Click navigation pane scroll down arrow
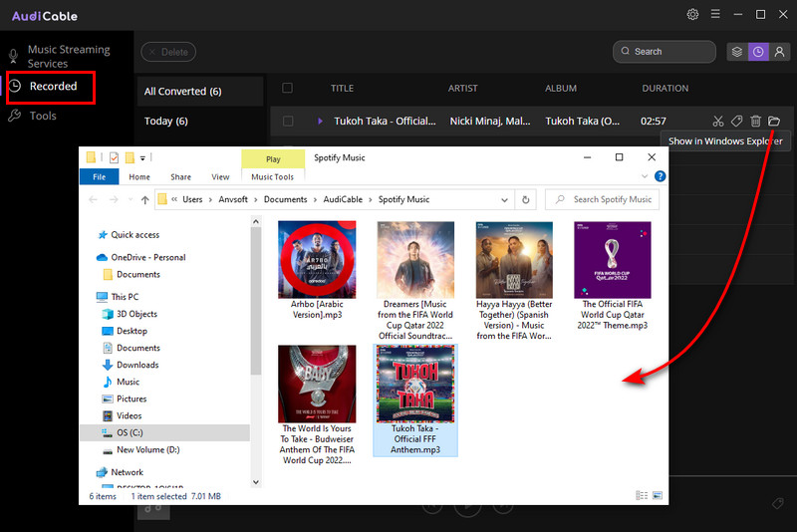The width and height of the screenshot is (797, 532). coord(256,482)
